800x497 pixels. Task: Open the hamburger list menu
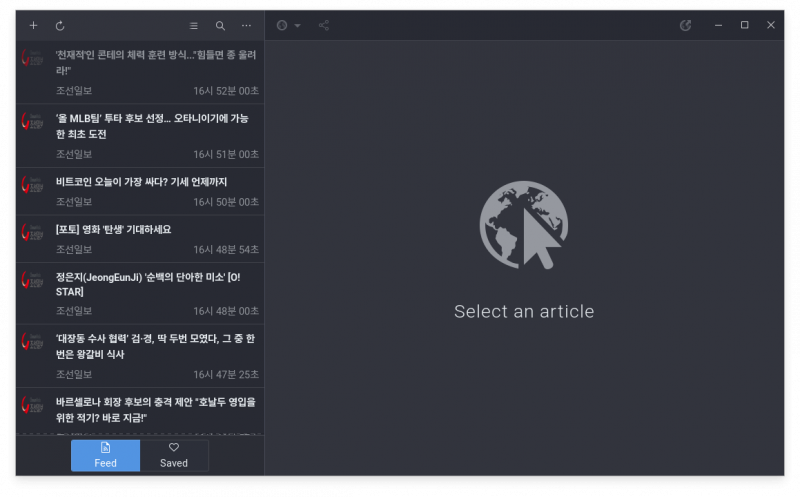tap(194, 26)
